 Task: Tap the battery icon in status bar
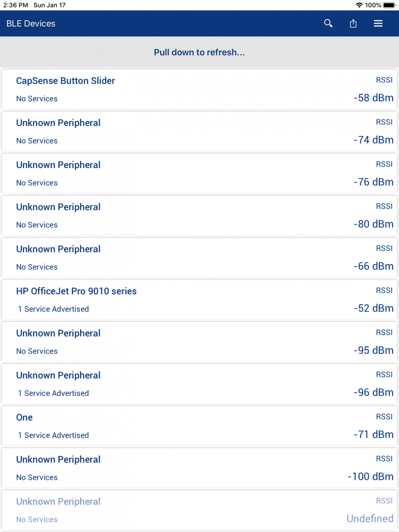tap(389, 5)
